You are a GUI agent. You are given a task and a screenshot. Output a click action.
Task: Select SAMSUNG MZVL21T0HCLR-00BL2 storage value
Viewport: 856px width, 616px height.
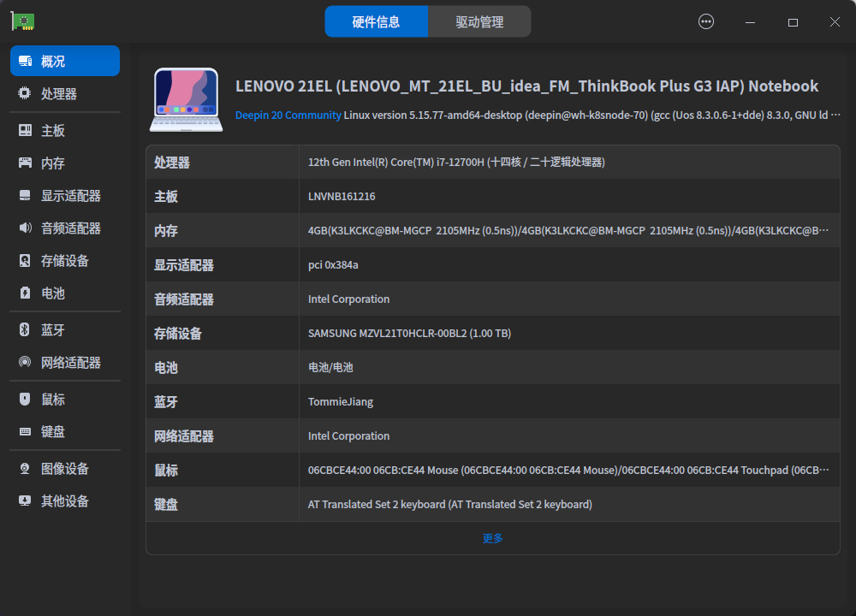point(409,334)
